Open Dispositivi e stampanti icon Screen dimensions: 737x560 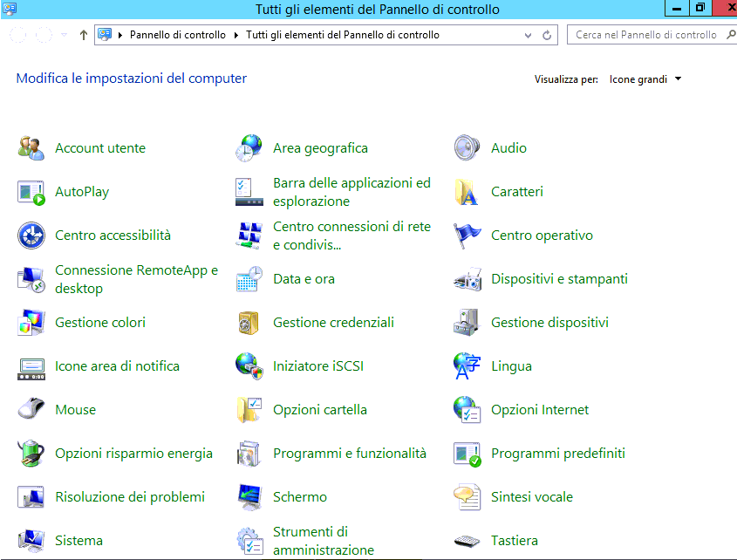tap(467, 279)
